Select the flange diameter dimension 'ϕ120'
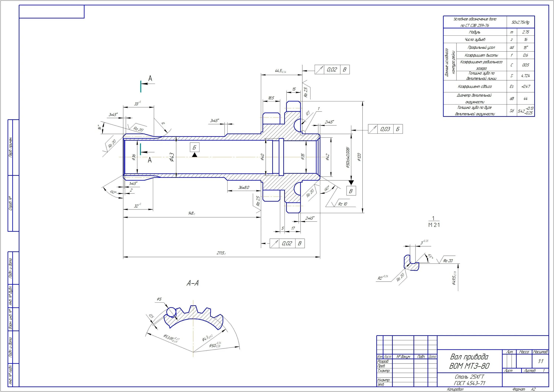Screen dimensions: 554x392 click(359, 157)
